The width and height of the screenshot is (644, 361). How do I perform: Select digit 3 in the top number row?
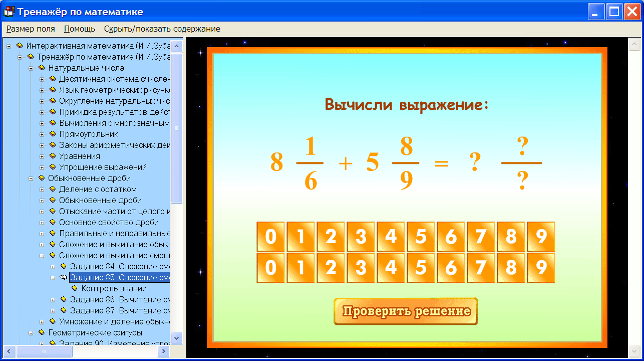[361, 236]
